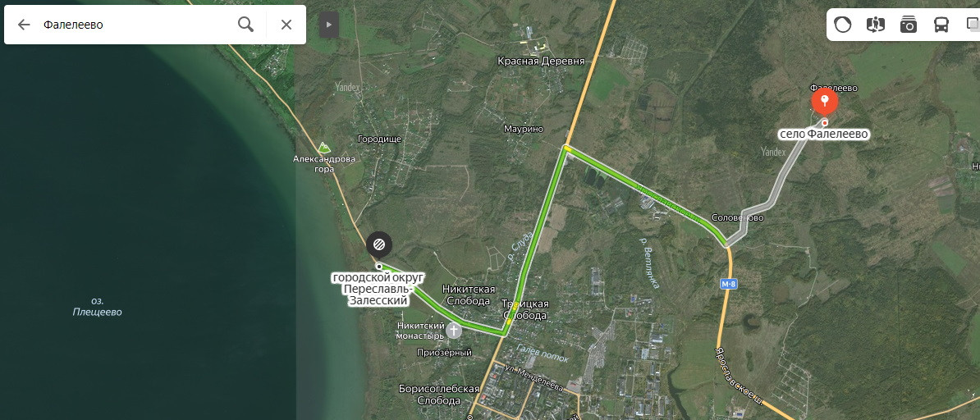Click the red Фалелеево destination pin

[824, 101]
